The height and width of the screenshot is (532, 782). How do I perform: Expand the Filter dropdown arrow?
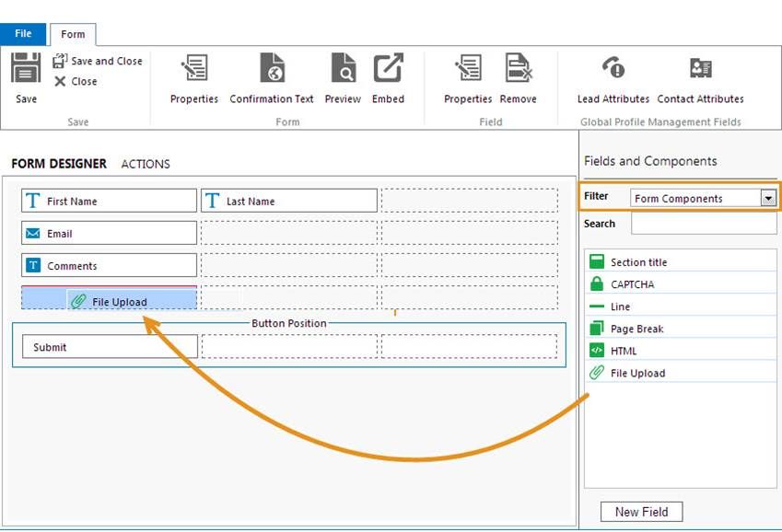point(767,198)
